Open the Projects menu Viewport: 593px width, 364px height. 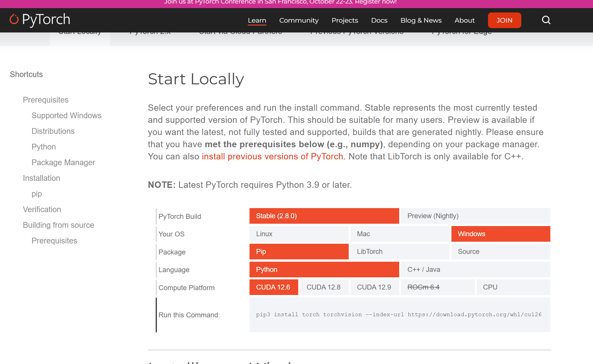pyautogui.click(x=345, y=20)
